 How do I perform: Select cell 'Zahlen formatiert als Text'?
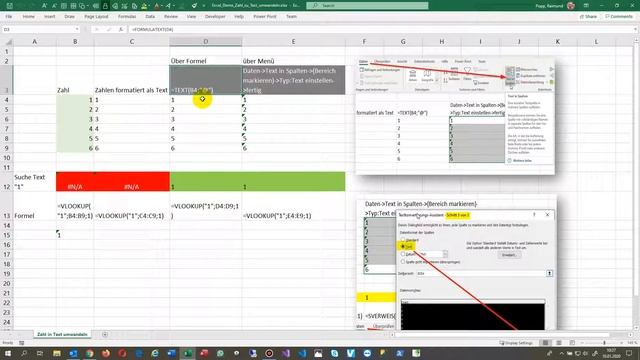131,80
